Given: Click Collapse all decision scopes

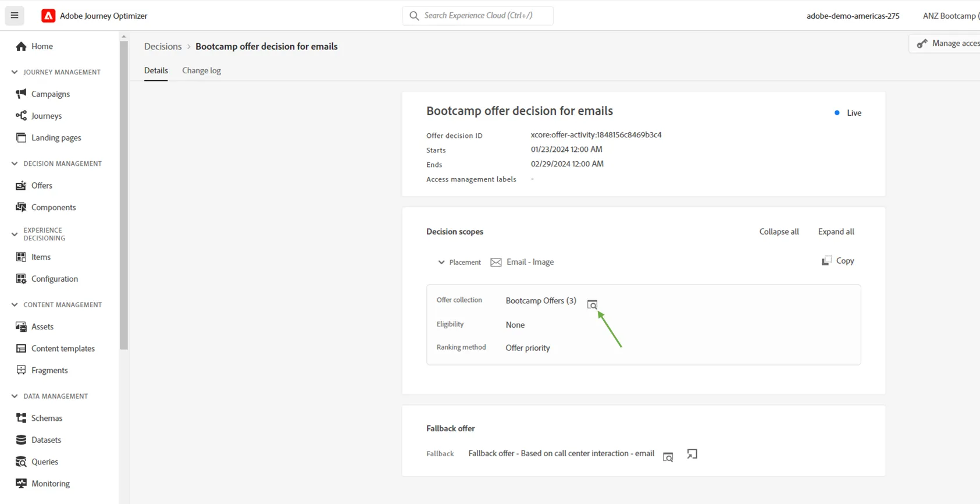Looking at the screenshot, I should pyautogui.click(x=779, y=232).
